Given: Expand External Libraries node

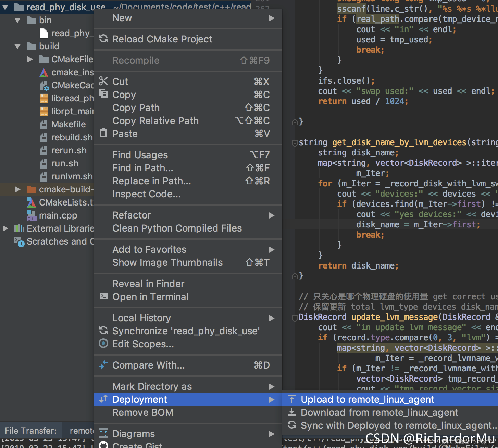Looking at the screenshot, I should 5,228.
